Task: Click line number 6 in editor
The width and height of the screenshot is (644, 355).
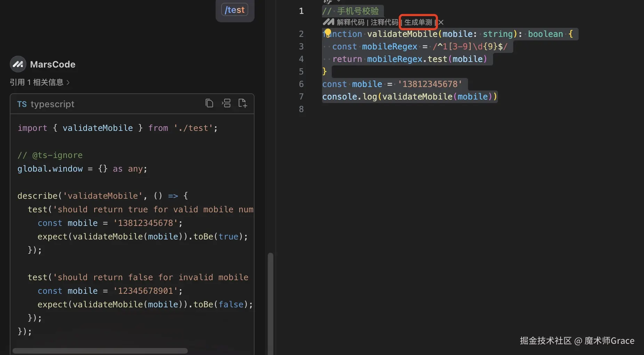Action: click(301, 84)
